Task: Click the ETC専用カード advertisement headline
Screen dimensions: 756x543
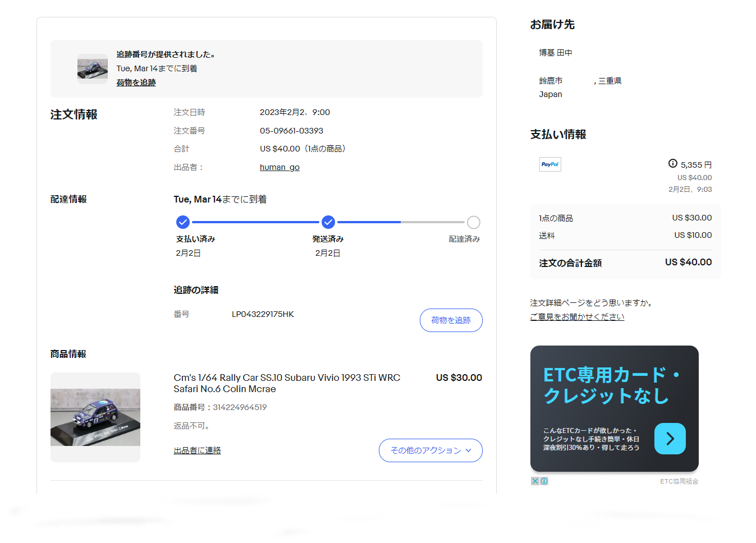Action: tap(611, 385)
